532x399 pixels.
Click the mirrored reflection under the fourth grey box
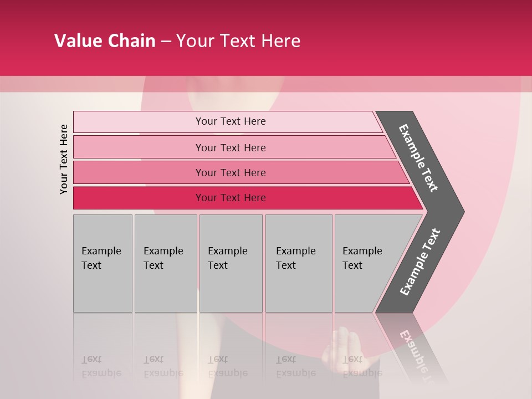coord(298,355)
